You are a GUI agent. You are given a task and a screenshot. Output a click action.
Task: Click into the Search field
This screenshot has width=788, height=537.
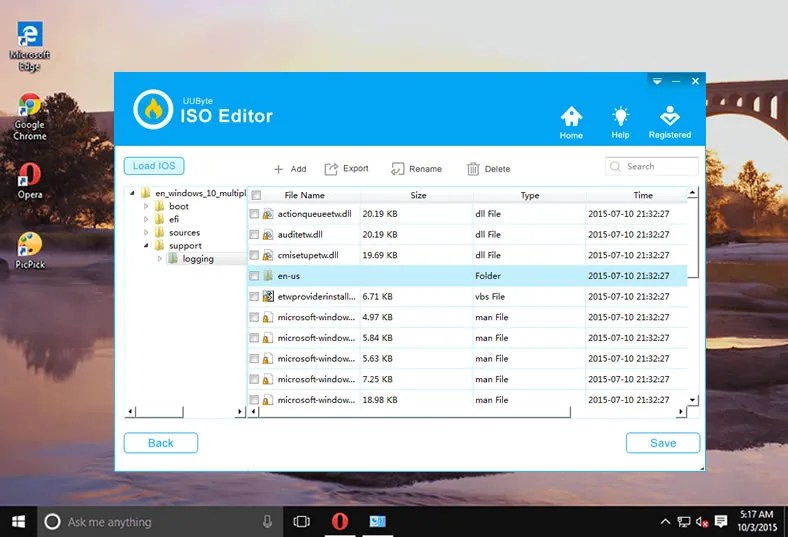click(x=652, y=166)
